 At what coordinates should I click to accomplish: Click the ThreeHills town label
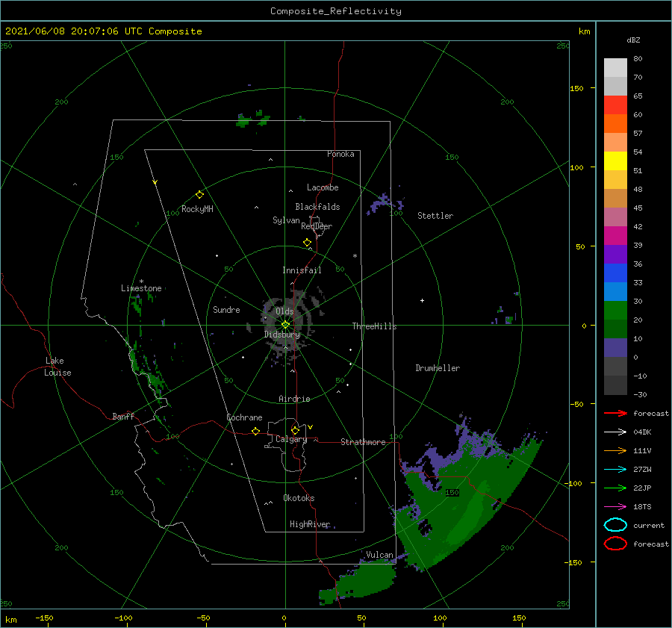pyautogui.click(x=374, y=326)
